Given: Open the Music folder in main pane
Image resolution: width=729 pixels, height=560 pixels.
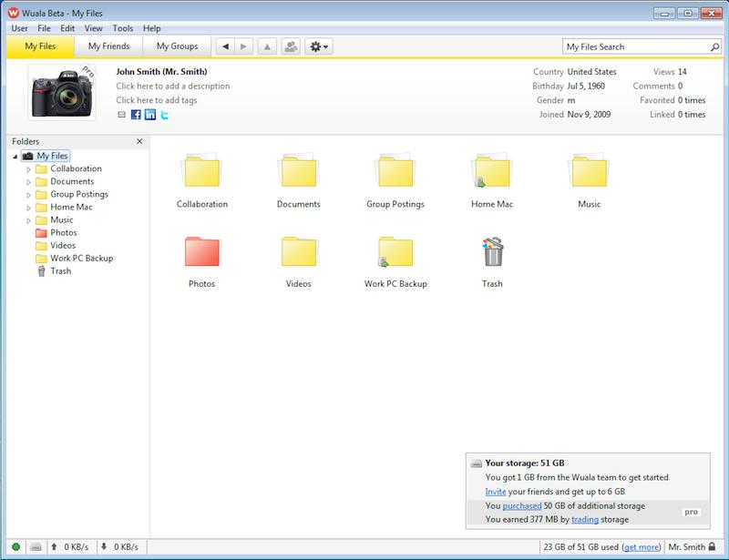Looking at the screenshot, I should 589,170.
